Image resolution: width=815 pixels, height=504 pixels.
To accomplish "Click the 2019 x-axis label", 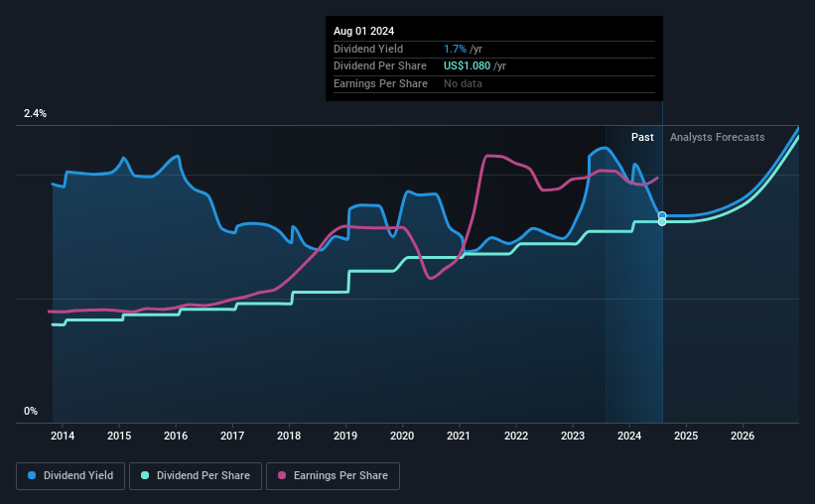I will (x=345, y=436).
